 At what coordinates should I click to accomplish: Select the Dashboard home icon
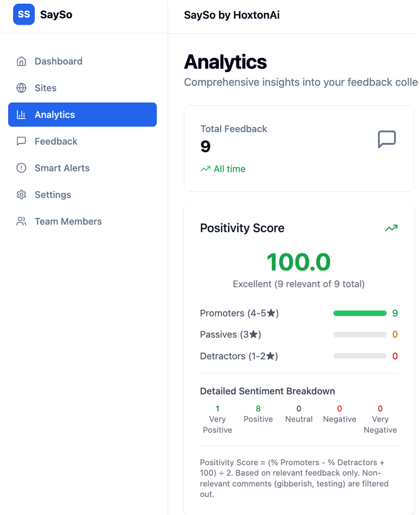click(x=21, y=62)
